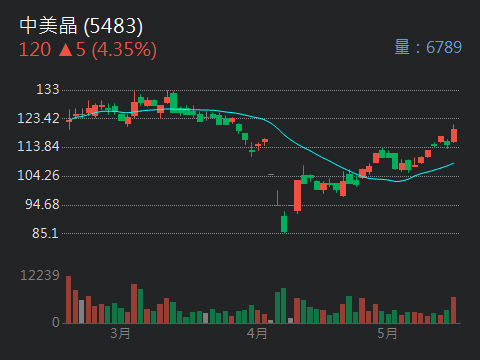Click the last red volume bar at far right
Screen dimensions: 480x360
coord(453,310)
